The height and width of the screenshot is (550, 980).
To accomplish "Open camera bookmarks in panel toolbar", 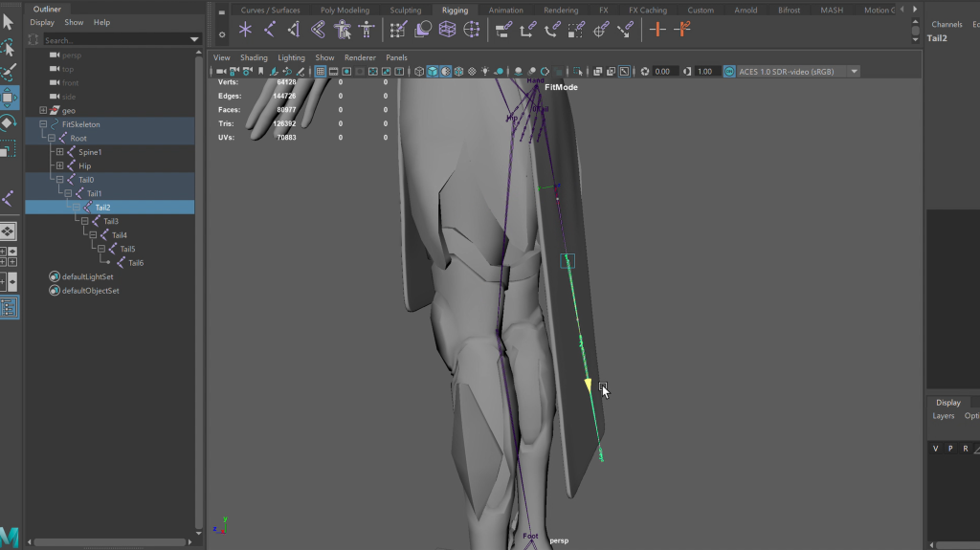I will point(260,71).
